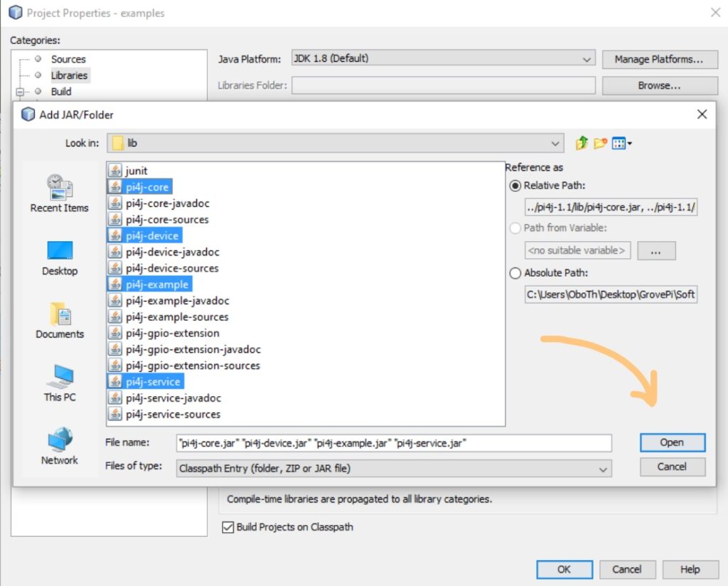Viewport: 728px width, 586px height.
Task: Click the pi4j-core jar icon
Action: point(115,186)
